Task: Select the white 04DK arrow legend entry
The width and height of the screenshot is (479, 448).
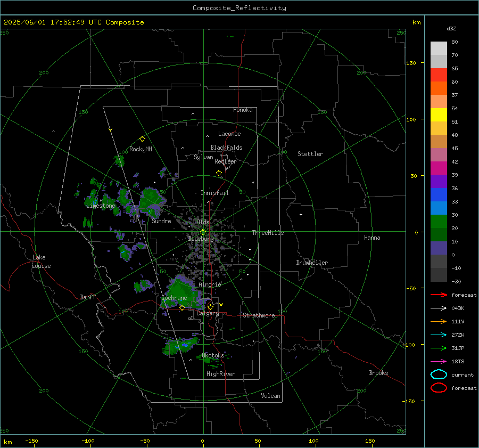Action: [x=439, y=308]
